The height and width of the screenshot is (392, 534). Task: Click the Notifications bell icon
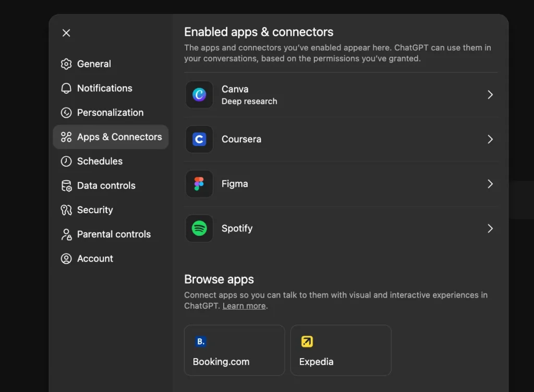[66, 88]
